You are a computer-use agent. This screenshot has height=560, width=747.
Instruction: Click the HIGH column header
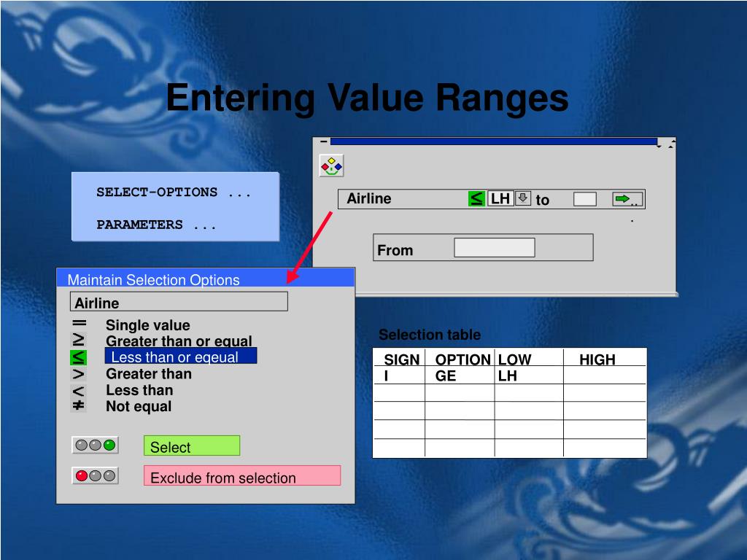pyautogui.click(x=597, y=359)
